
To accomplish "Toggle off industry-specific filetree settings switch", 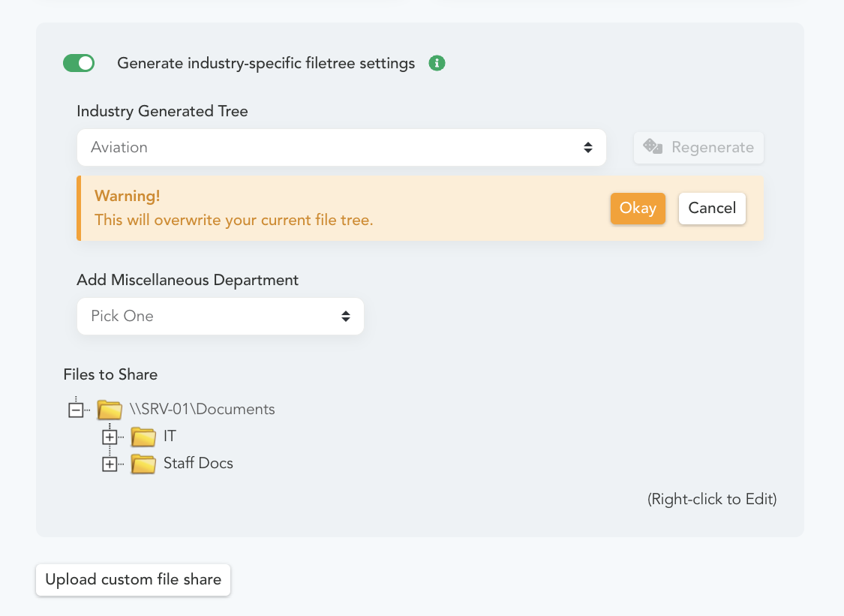I will pyautogui.click(x=79, y=63).
